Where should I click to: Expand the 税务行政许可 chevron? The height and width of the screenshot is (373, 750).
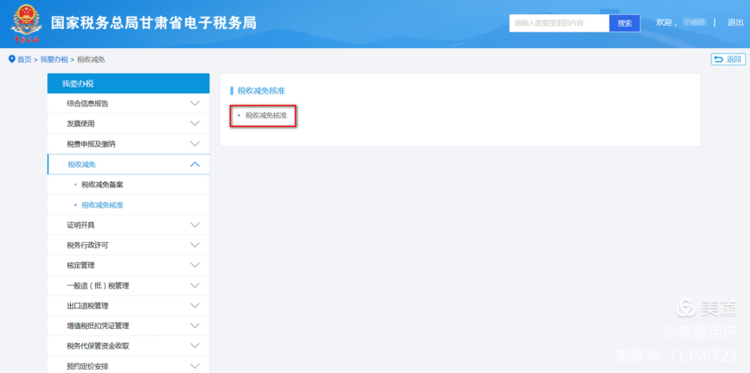tap(195, 245)
